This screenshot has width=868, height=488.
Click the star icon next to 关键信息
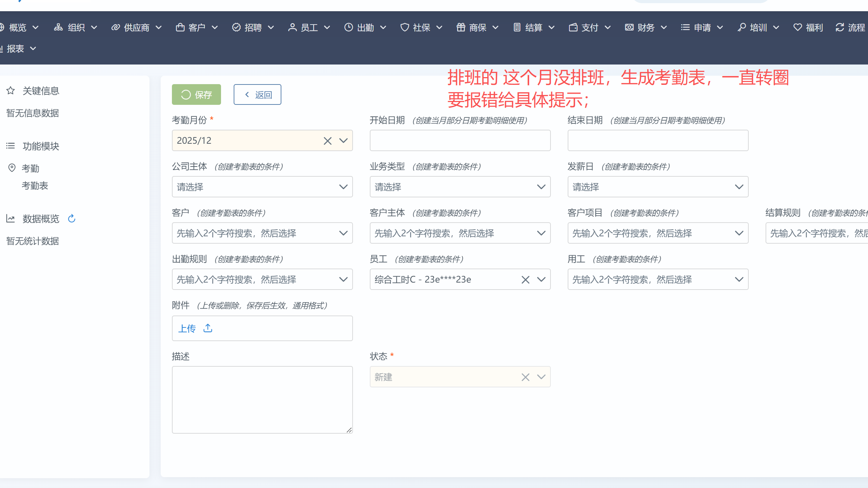click(11, 91)
